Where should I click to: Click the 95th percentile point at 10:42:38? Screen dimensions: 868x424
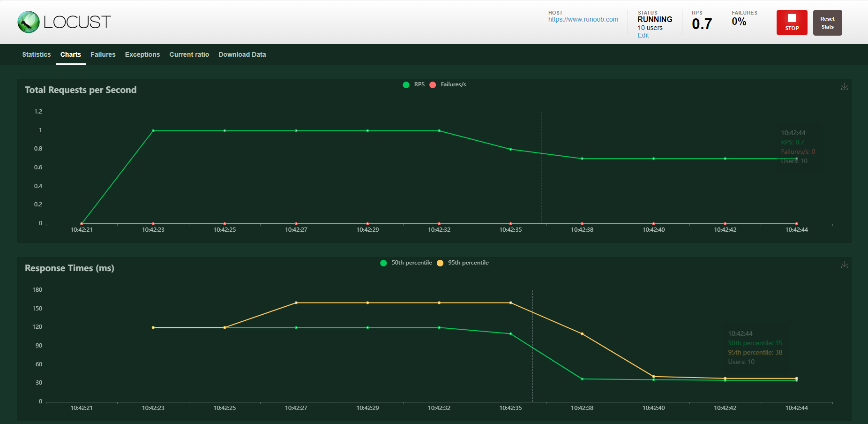[582, 334]
